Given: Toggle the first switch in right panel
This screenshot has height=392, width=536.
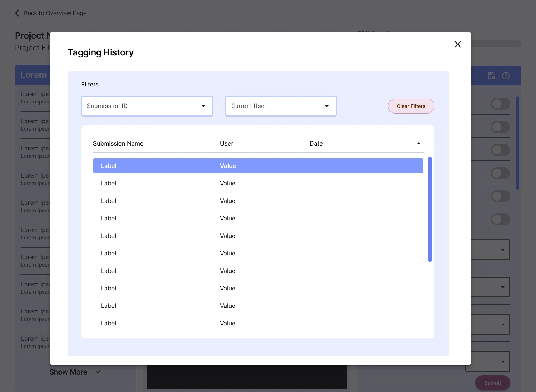Looking at the screenshot, I should point(500,104).
